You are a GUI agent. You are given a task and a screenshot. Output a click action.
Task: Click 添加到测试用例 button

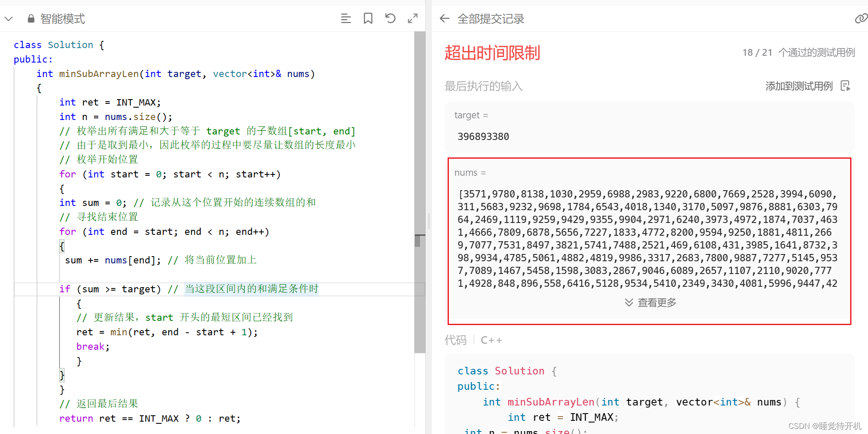[799, 86]
